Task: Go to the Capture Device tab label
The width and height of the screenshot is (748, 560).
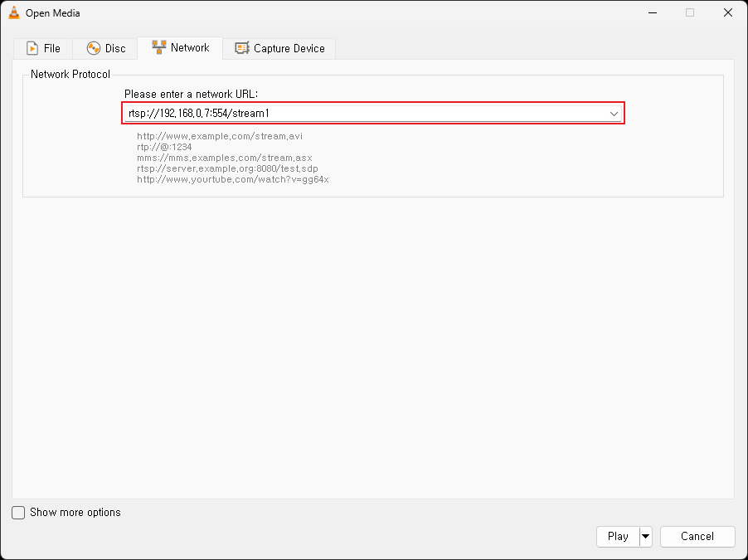Action: (x=289, y=49)
